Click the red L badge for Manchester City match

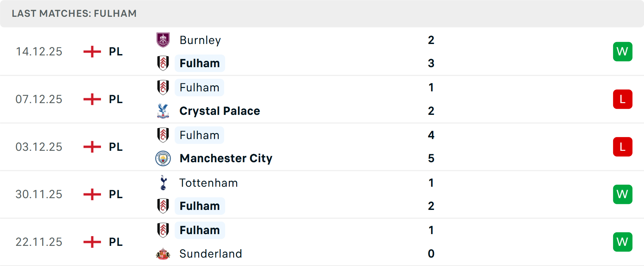pos(623,147)
